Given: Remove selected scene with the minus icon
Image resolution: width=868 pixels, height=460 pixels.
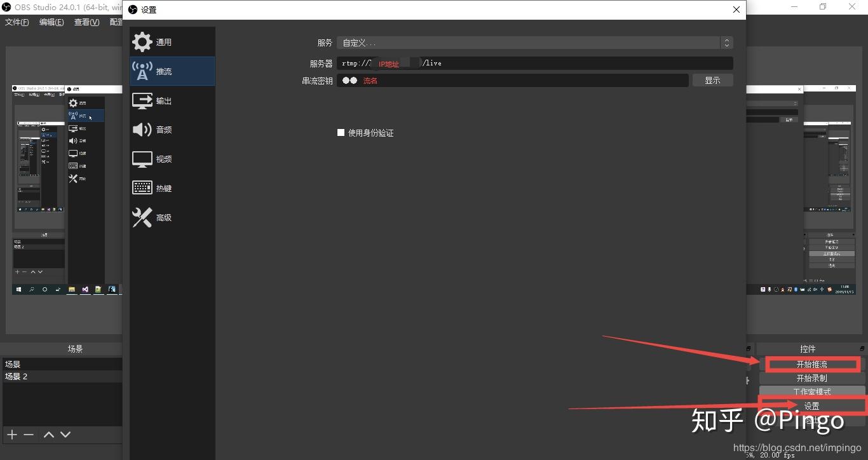Looking at the screenshot, I should pos(29,435).
